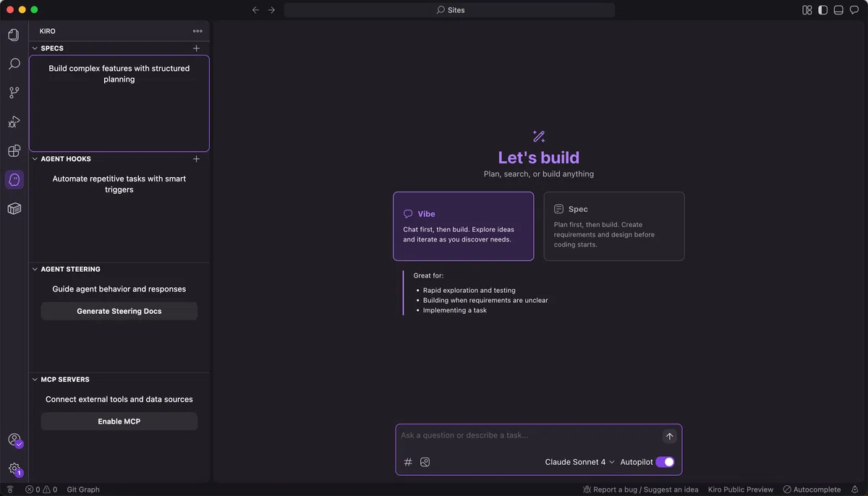Open the notifications bell in status bar
The height and width of the screenshot is (496, 868).
click(x=855, y=489)
